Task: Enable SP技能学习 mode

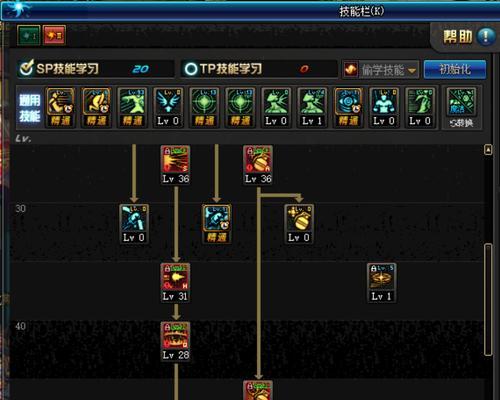Action: [26, 68]
